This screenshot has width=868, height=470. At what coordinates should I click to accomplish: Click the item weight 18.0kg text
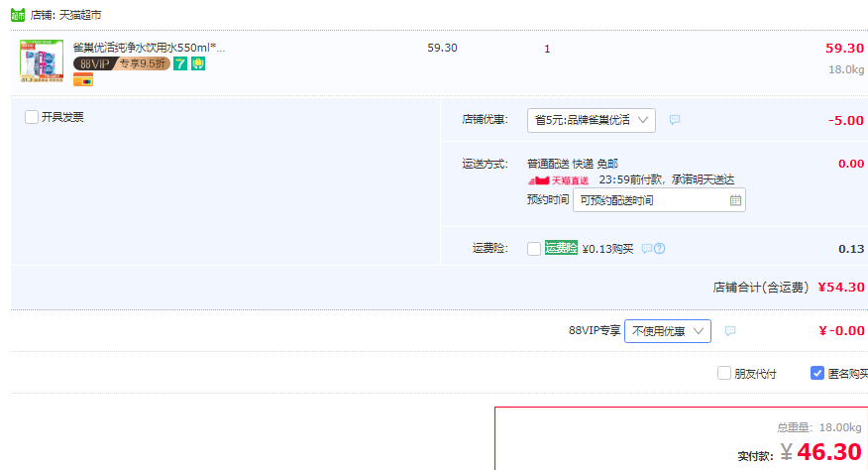point(846,69)
